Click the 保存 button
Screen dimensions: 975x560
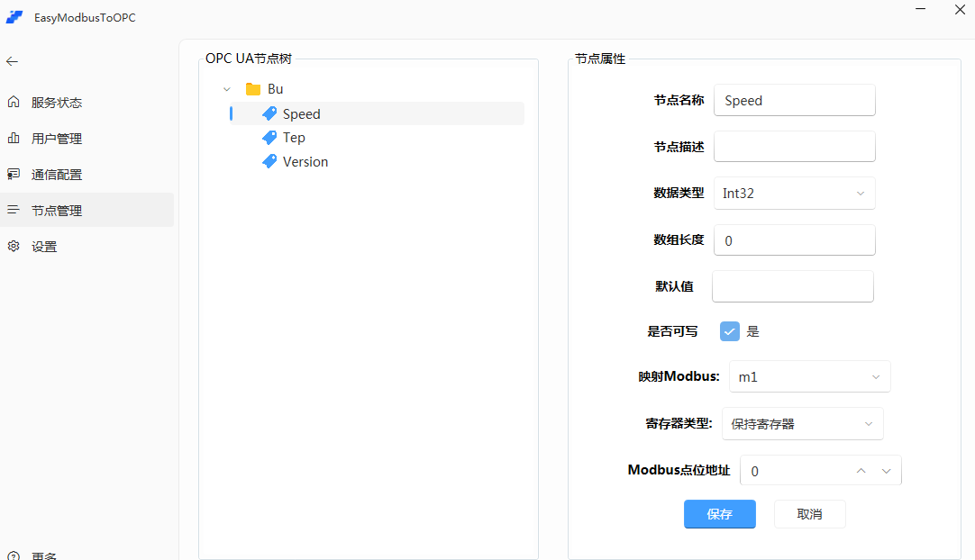tap(719, 514)
